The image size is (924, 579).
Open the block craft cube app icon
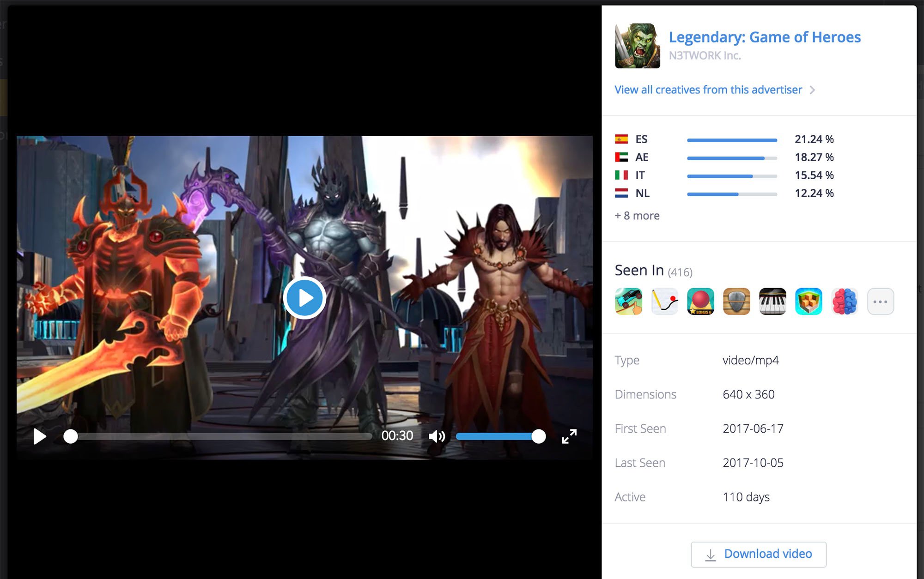click(x=808, y=302)
